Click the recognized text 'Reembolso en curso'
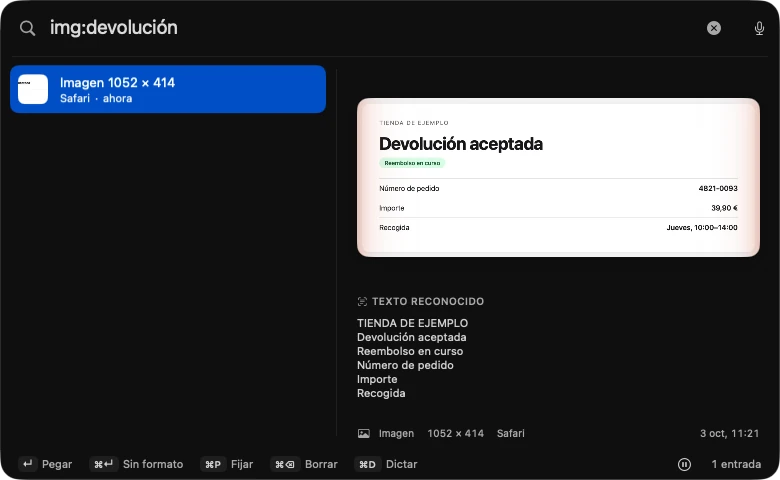The width and height of the screenshot is (780, 480). (x=410, y=351)
